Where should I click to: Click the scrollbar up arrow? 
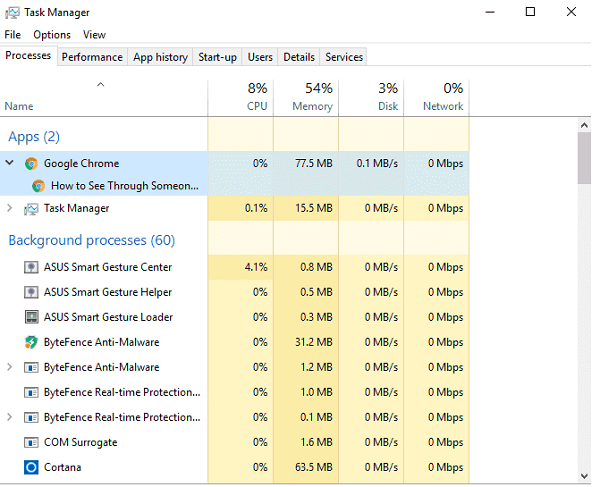click(x=584, y=125)
